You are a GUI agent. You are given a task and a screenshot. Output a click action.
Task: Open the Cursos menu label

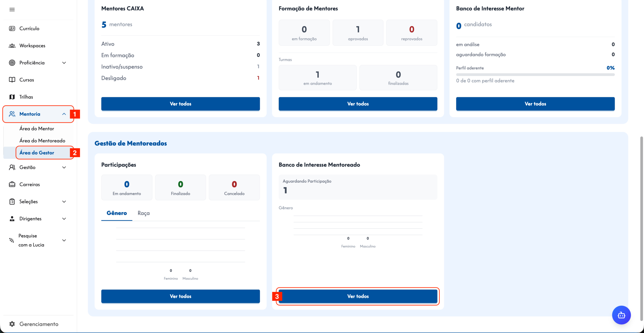(x=27, y=80)
